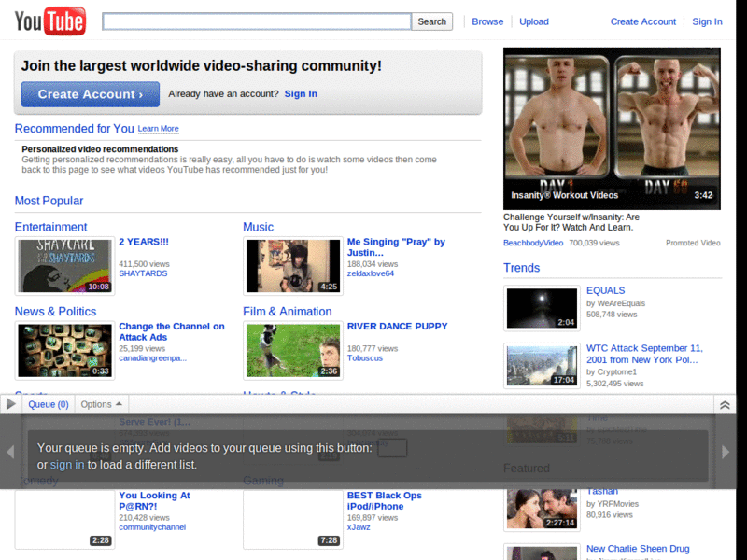The width and height of the screenshot is (747, 560).
Task: Open RIVER DANCE PUPPY thumbnail
Action: (293, 351)
